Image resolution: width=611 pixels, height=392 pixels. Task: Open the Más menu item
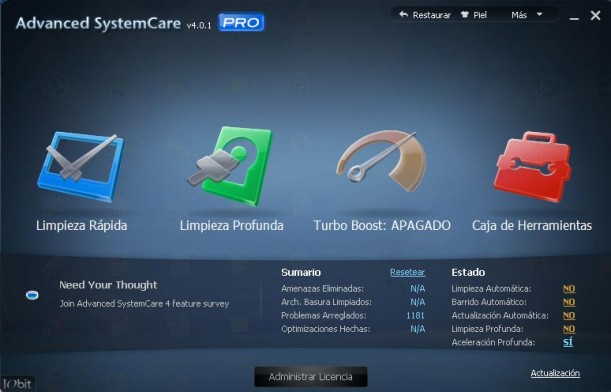(519, 15)
